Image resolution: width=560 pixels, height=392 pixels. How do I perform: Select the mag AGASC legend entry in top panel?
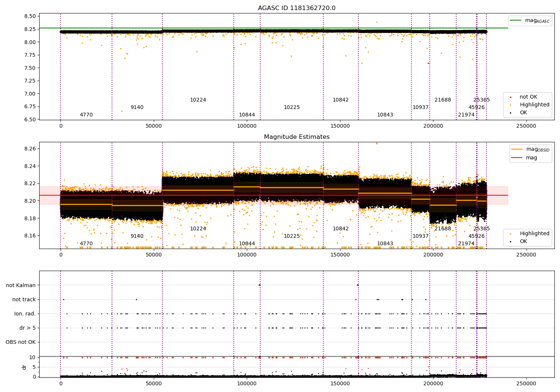click(x=530, y=21)
